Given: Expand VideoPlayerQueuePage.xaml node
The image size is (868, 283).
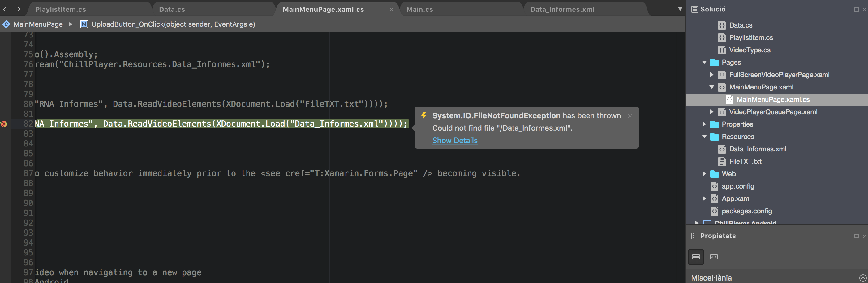Looking at the screenshot, I should 712,112.
